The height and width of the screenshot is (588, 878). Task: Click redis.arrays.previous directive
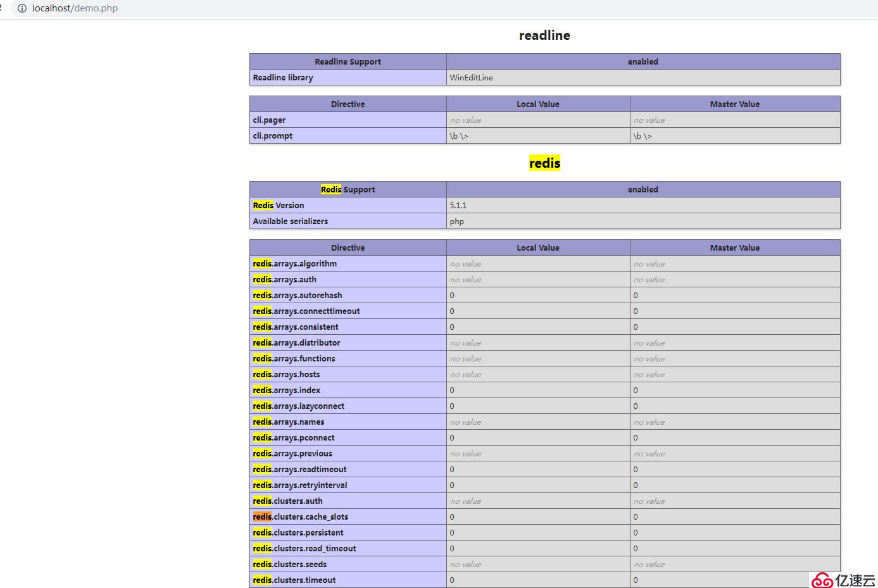pyautogui.click(x=292, y=453)
